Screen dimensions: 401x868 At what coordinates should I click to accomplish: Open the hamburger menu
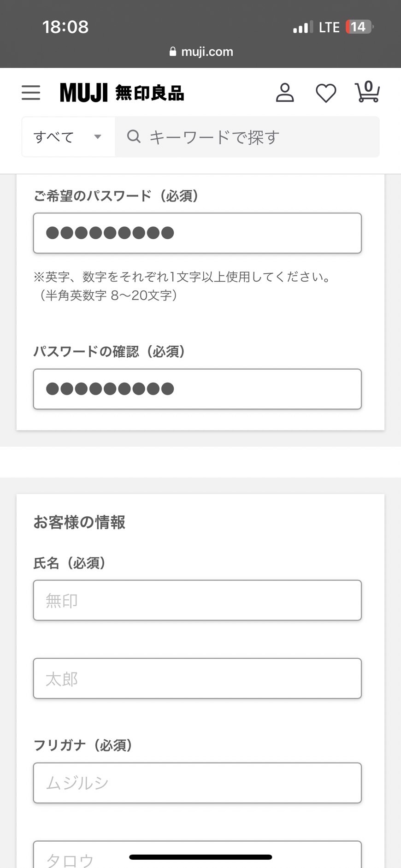point(31,93)
